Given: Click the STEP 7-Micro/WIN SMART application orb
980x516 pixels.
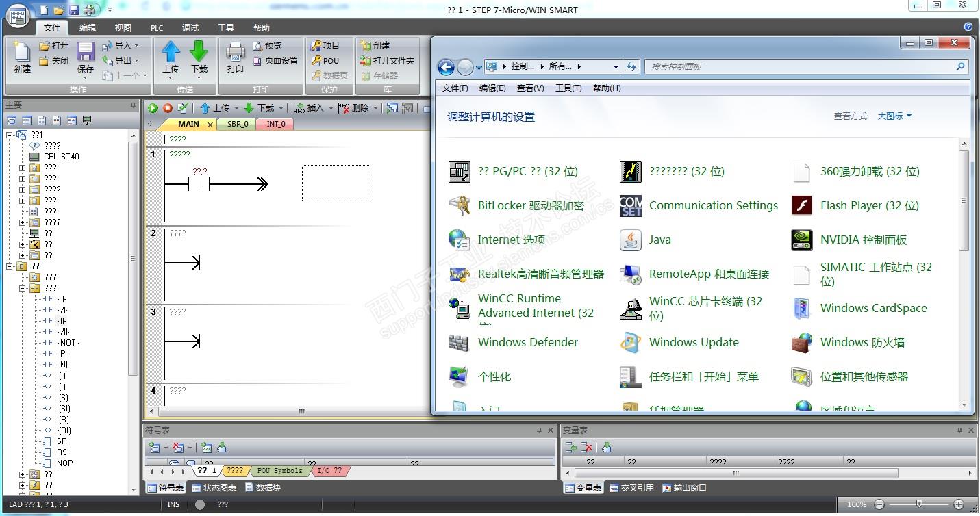Looking at the screenshot, I should pyautogui.click(x=18, y=17).
